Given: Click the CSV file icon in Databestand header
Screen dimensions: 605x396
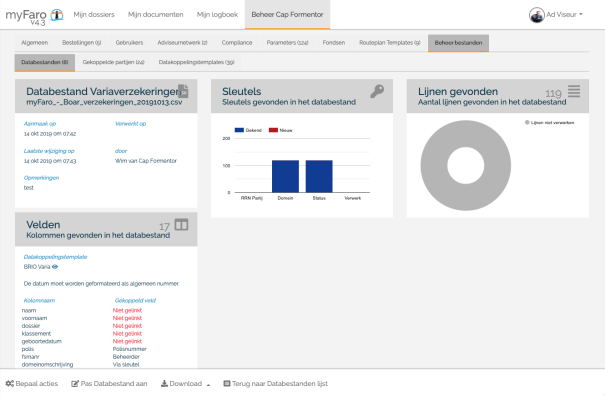Looking at the screenshot, I should point(183,91).
